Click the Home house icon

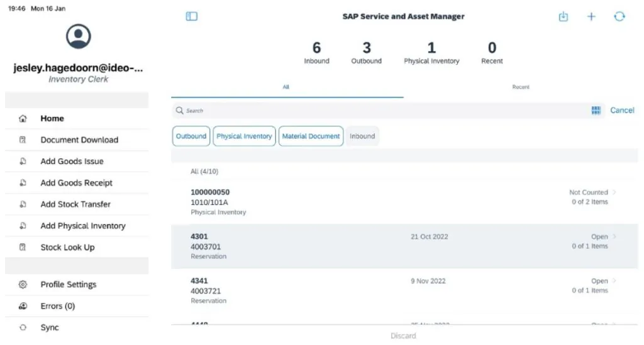(x=23, y=119)
